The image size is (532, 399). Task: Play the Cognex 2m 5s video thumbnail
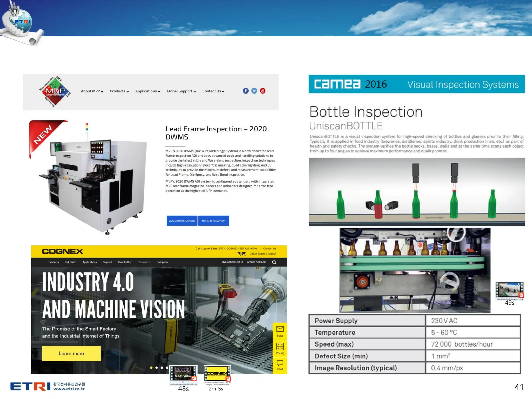[x=217, y=374]
